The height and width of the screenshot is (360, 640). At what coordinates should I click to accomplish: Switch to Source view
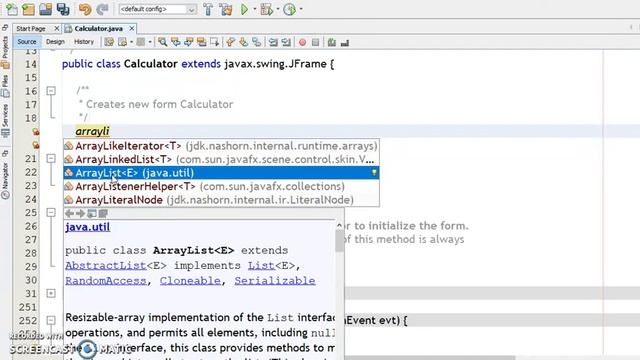tap(27, 42)
